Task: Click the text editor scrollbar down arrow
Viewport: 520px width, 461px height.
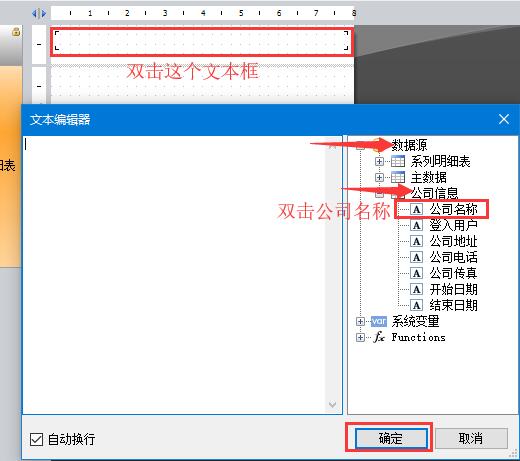Action: coord(332,405)
